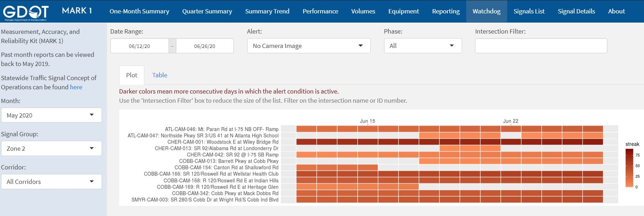Image resolution: width=644 pixels, height=216 pixels.
Task: Open the One-Month Summary page
Action: [139, 11]
